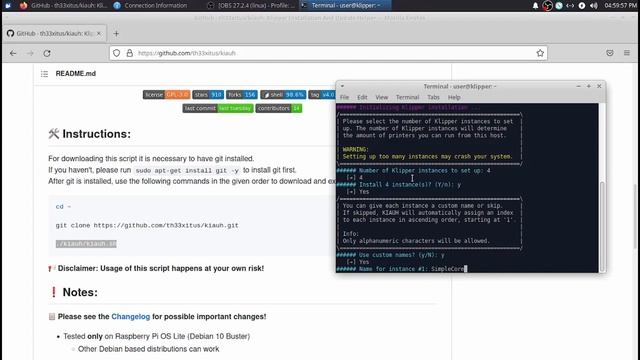The image size is (640, 360).
Task: Open the Save to Pocket button
Action: coord(610,53)
